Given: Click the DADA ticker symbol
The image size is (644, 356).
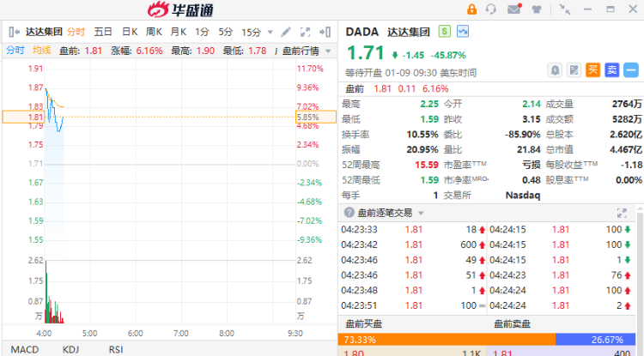Looking at the screenshot, I should click(361, 32).
